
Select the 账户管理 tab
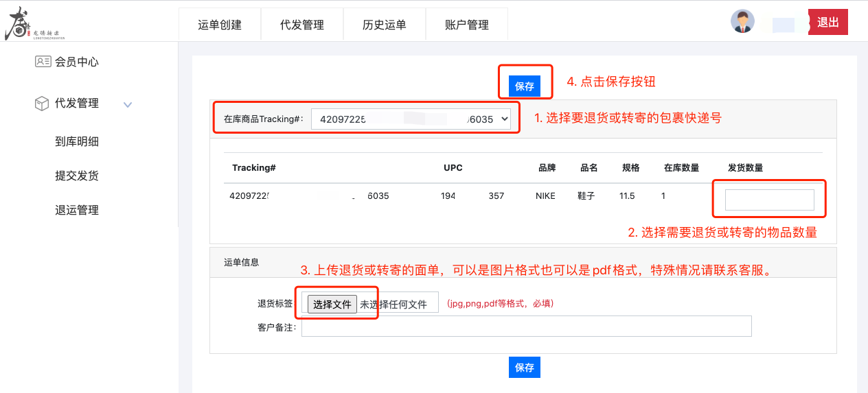(467, 25)
